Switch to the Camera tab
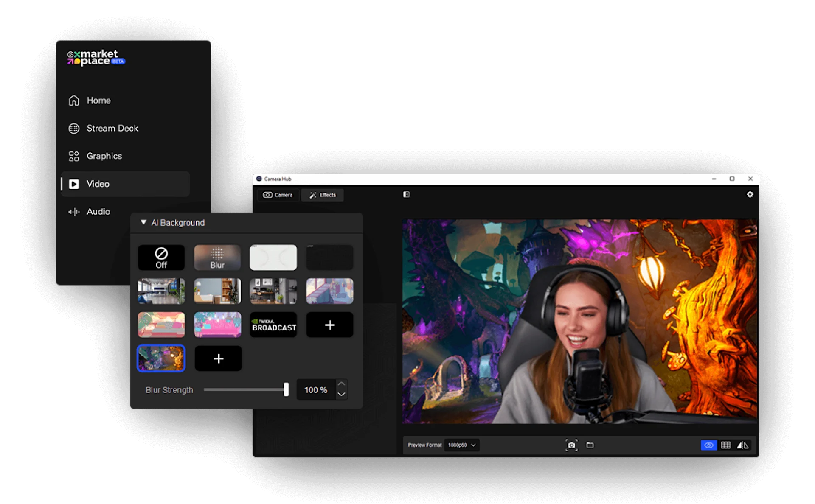815x504 pixels. click(278, 195)
